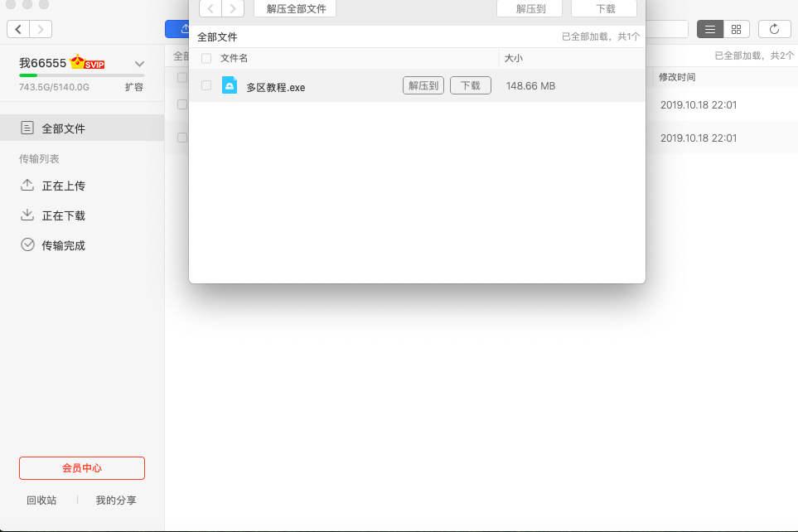Open 回收站 at sidebar bottom

point(41,501)
